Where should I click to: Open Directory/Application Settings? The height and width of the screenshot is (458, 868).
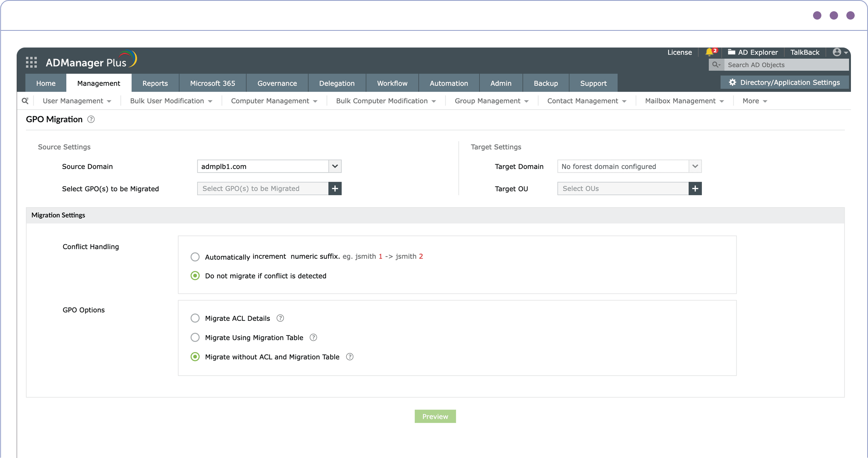[x=785, y=83]
